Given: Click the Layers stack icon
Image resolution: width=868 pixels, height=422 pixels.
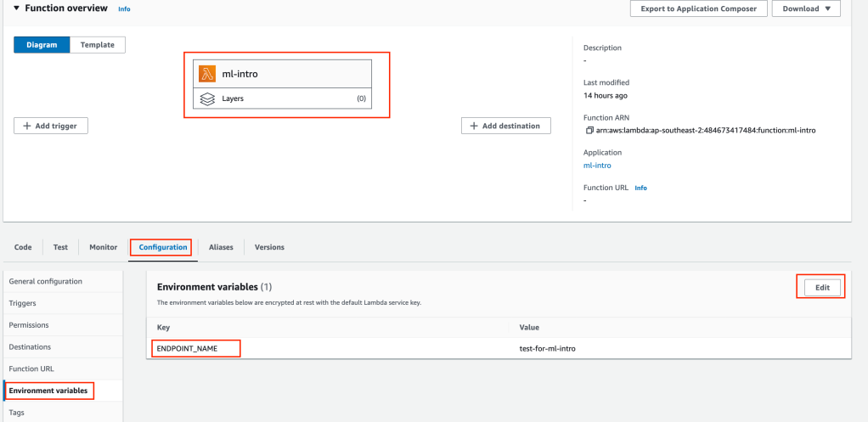Looking at the screenshot, I should [x=207, y=98].
